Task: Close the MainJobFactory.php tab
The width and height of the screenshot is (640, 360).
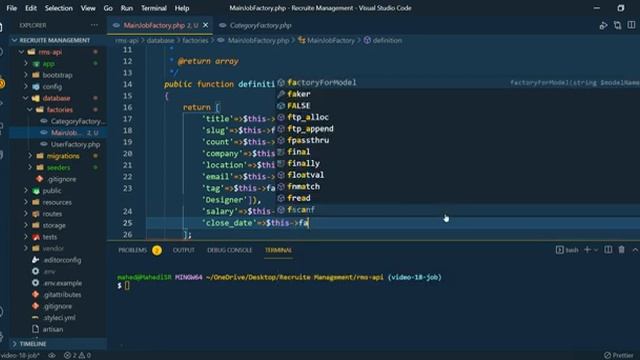Action: 206,25
